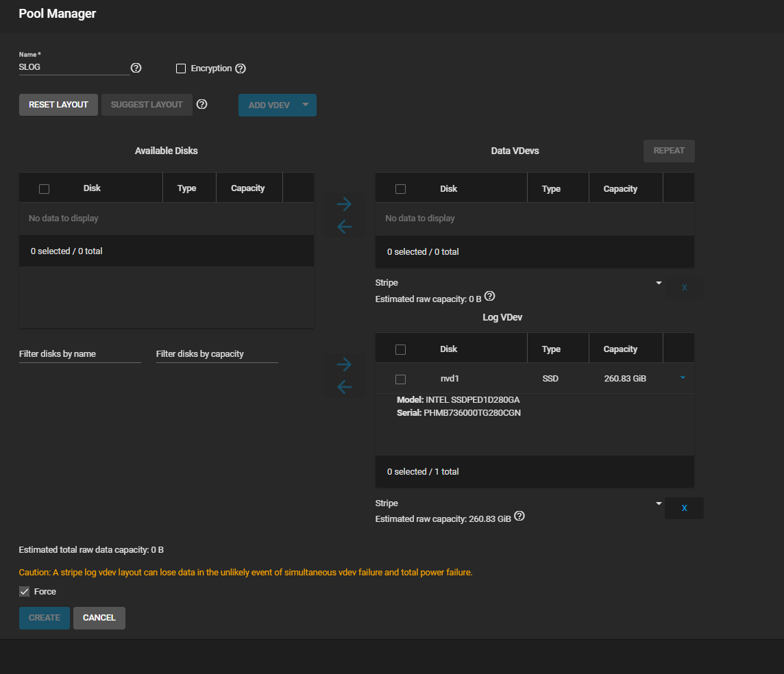
Task: Sort Data VDevs by Type column
Action: pyautogui.click(x=551, y=189)
